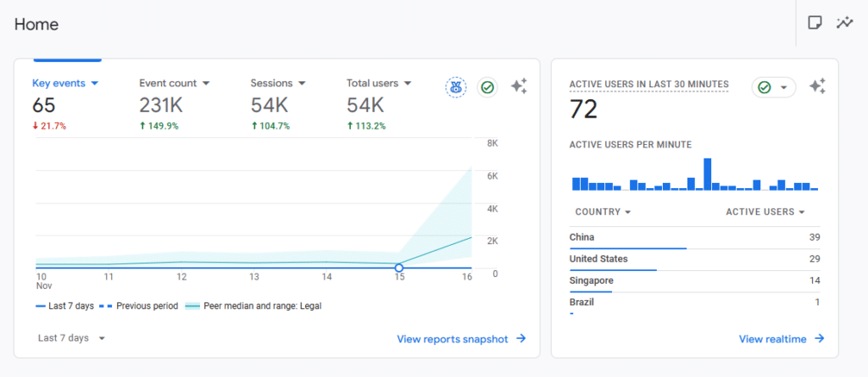This screenshot has height=377, width=868.
Task: Click the benchmarking medal icon
Action: point(455,87)
